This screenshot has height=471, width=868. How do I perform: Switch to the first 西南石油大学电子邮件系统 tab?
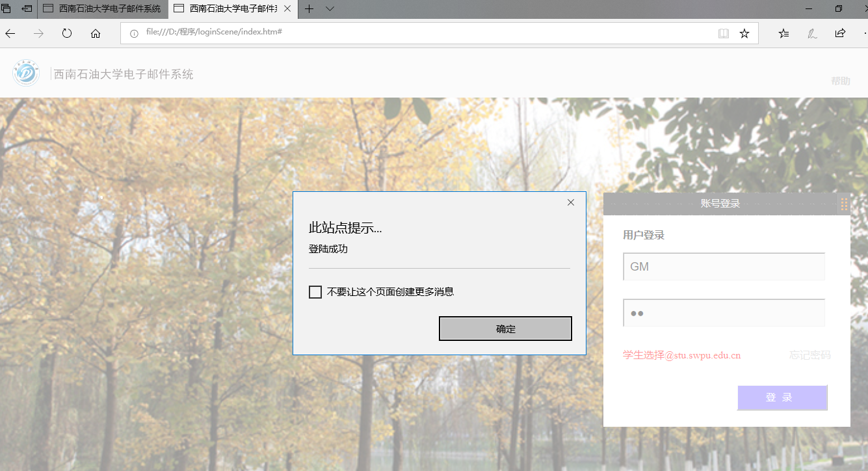tap(103, 8)
